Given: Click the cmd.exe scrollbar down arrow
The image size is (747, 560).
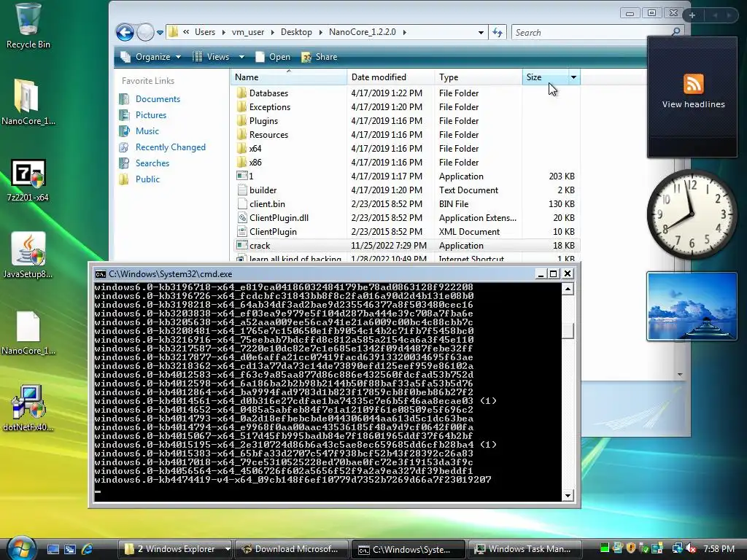Looking at the screenshot, I should pyautogui.click(x=568, y=496).
